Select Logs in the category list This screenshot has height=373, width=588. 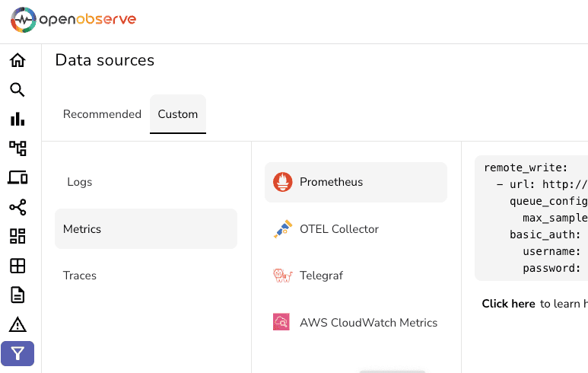[x=80, y=182]
